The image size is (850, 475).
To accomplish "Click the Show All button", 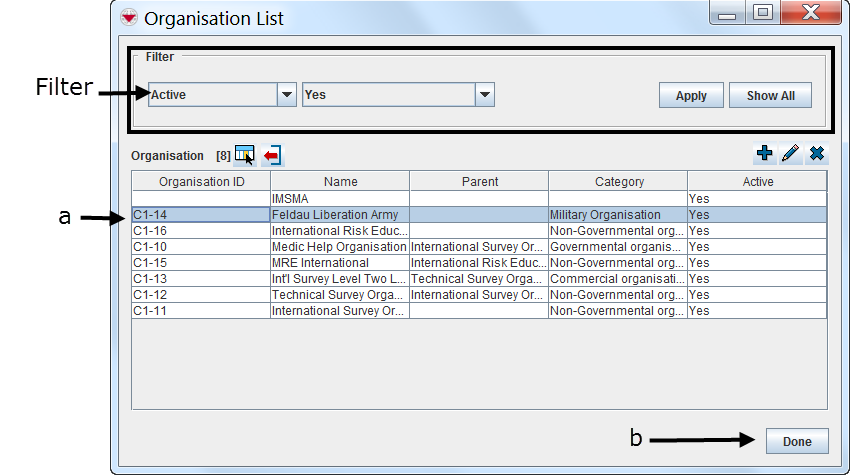I will click(770, 96).
